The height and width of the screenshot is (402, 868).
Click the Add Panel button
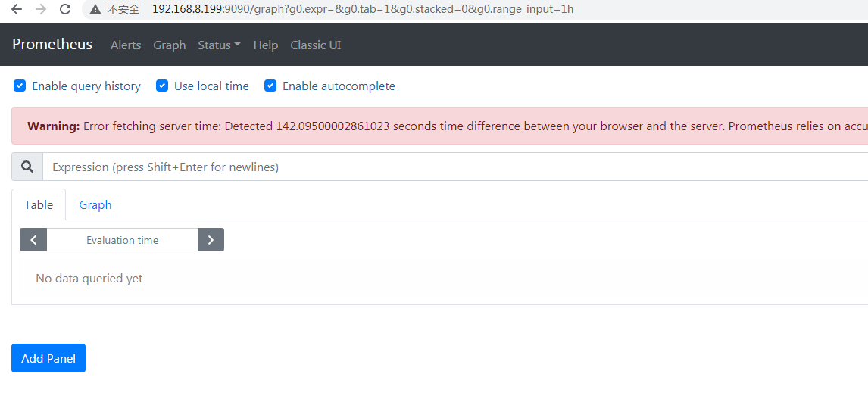[48, 358]
